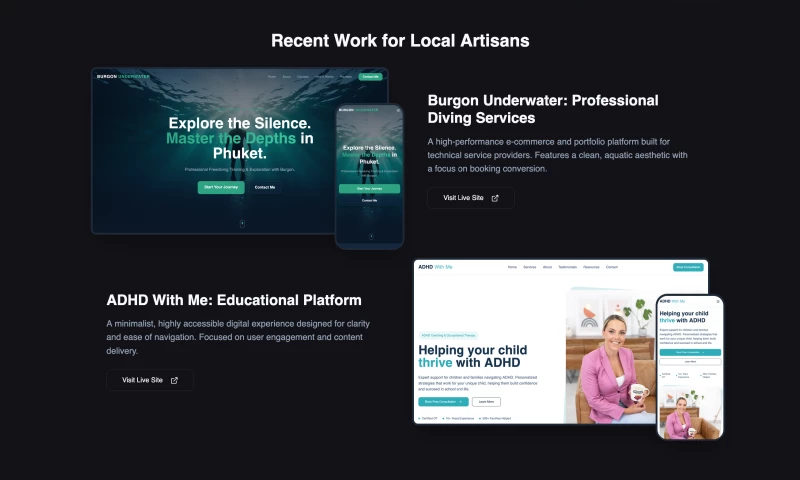
Task: Select Testimonials in ADHD With Me navigation
Action: [x=567, y=267]
